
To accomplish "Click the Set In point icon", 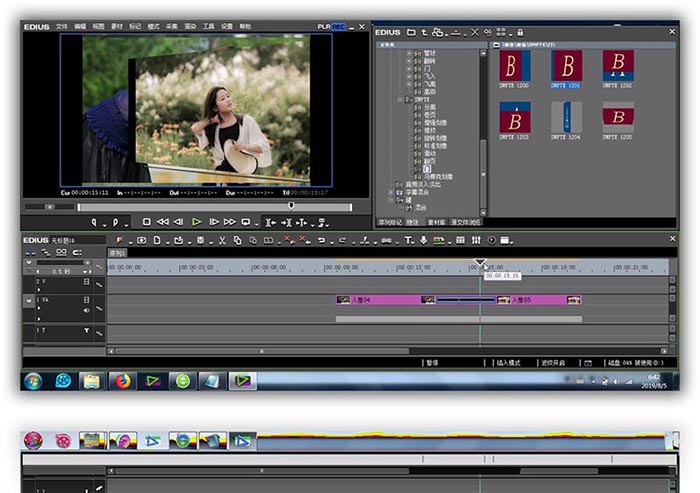I will (x=94, y=222).
